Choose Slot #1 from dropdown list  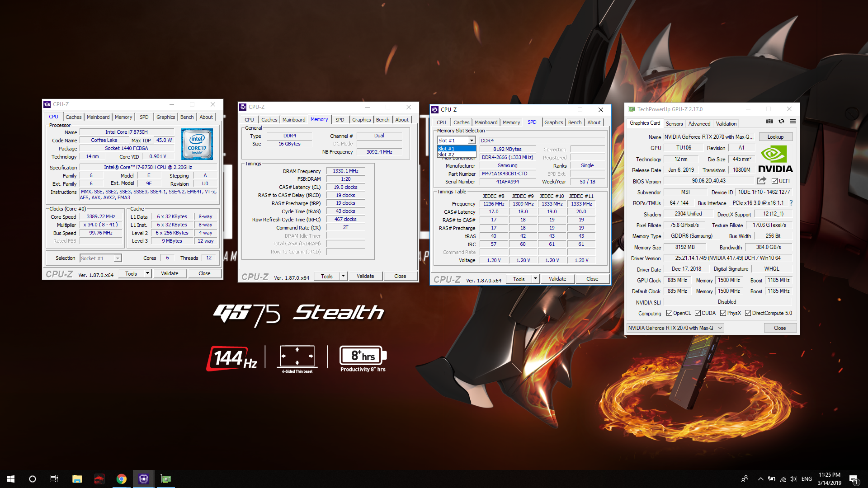(457, 149)
